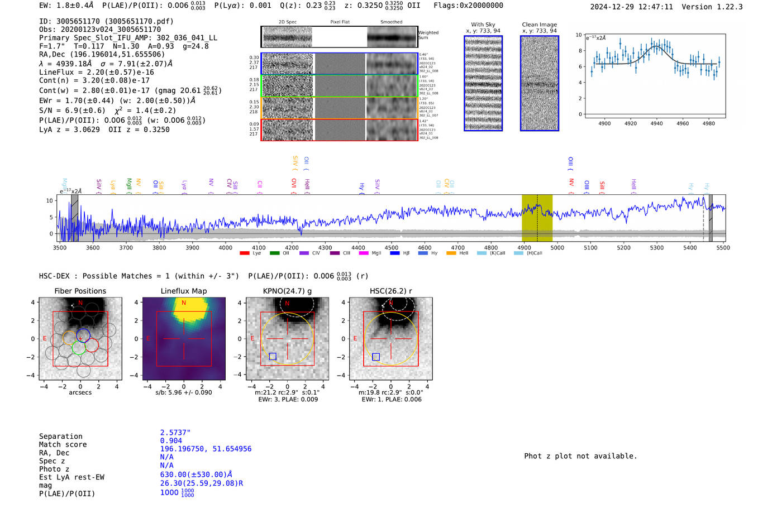
Task: Click the Primary Spec_Slot_IFU_AMP text line
Action: point(128,38)
